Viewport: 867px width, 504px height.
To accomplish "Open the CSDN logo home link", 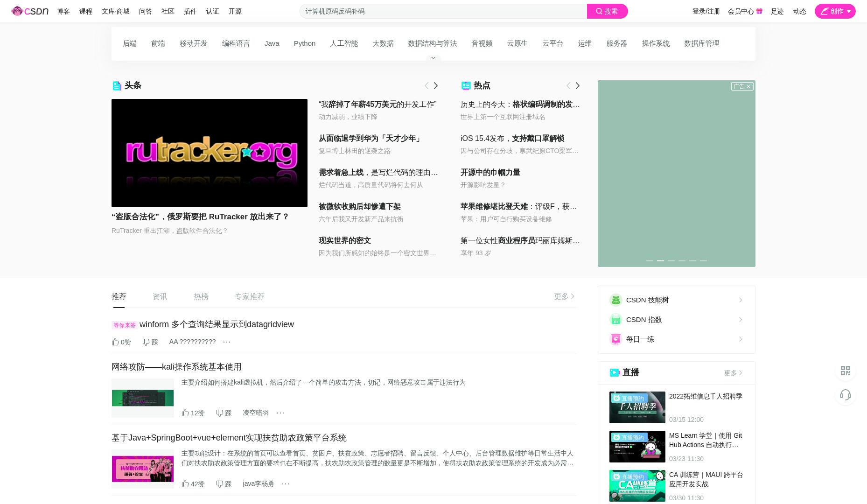I will [x=30, y=11].
